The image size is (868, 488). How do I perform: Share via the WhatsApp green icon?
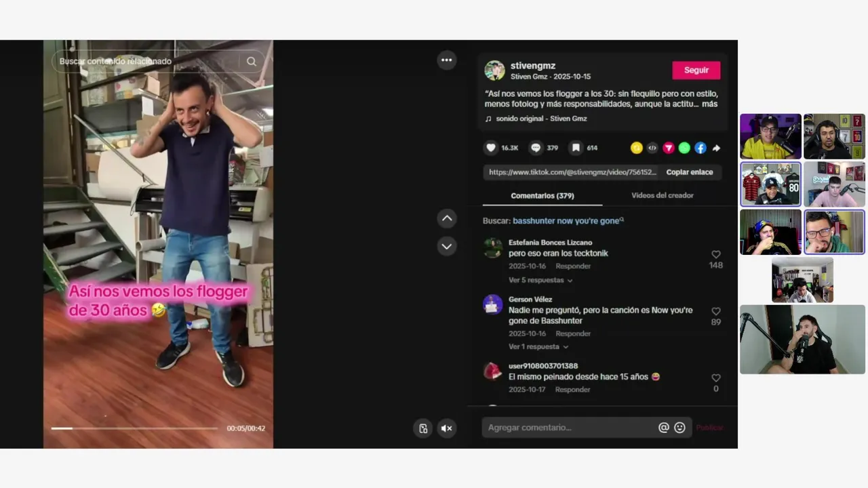684,148
